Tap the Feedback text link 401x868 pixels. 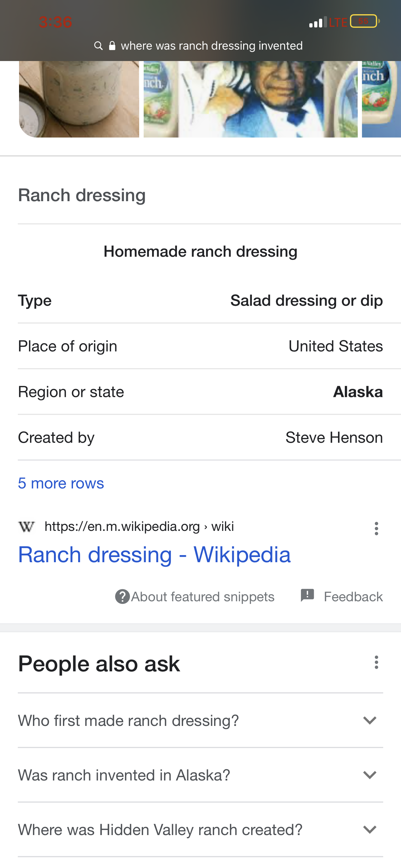353,597
